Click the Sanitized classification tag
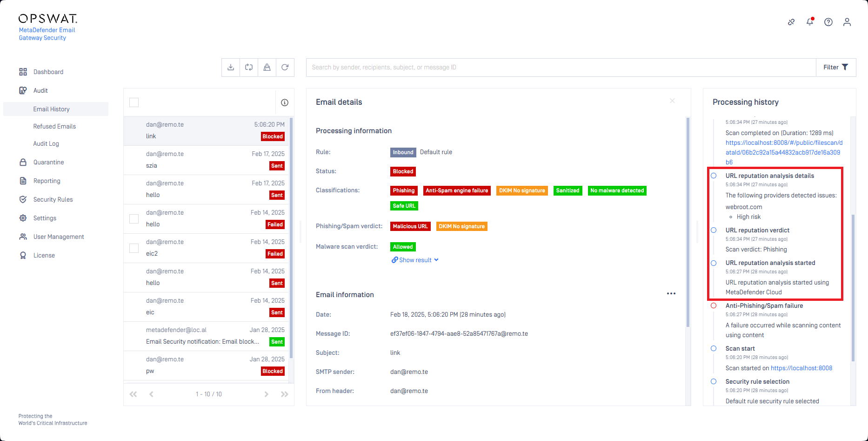The image size is (868, 441). point(568,190)
